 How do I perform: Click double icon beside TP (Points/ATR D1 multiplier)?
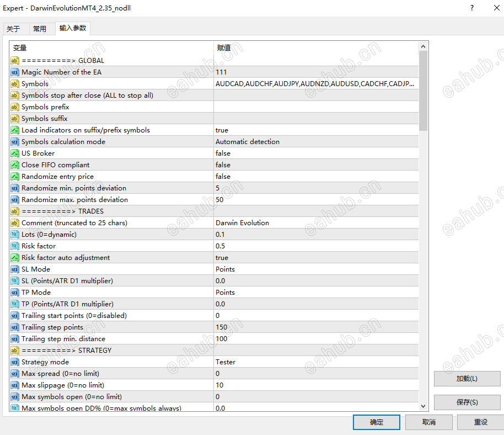(14, 304)
